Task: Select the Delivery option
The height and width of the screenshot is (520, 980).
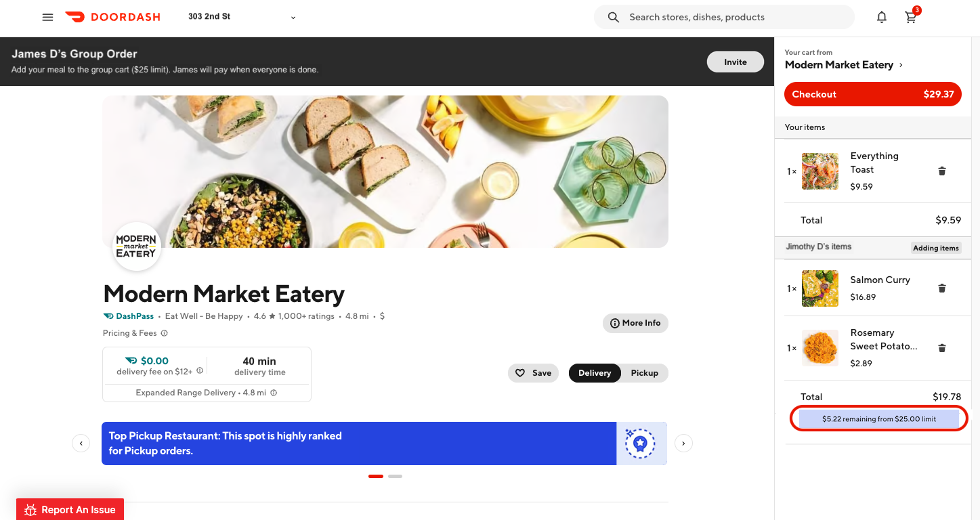Action: pos(594,373)
